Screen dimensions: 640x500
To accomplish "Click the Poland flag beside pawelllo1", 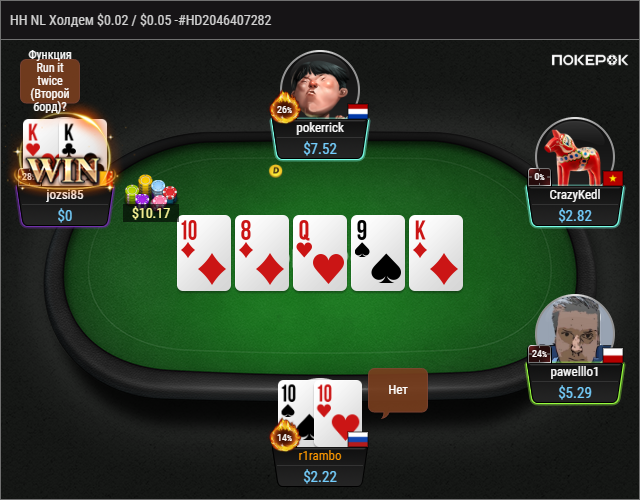I will [x=613, y=355].
